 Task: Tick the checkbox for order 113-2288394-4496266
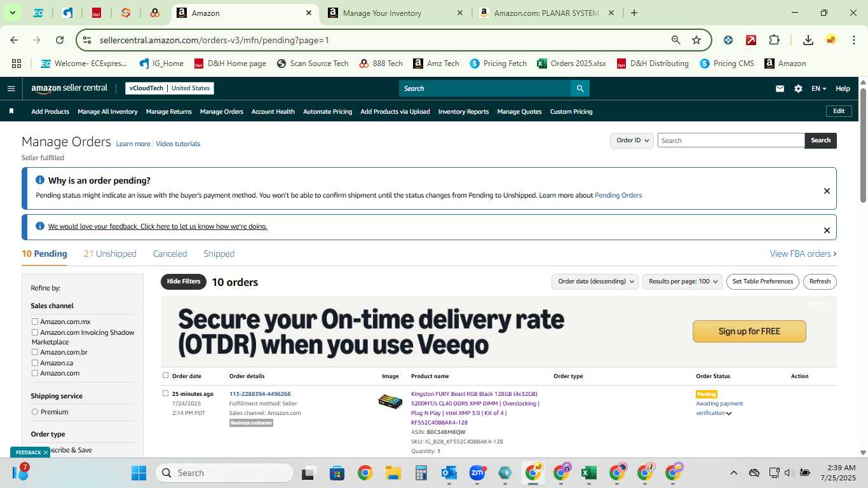166,393
